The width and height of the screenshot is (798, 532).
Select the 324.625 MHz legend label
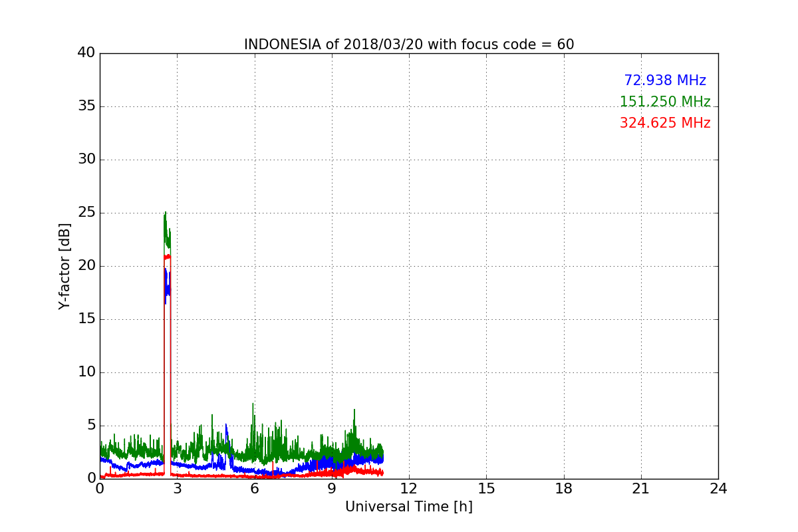[665, 123]
